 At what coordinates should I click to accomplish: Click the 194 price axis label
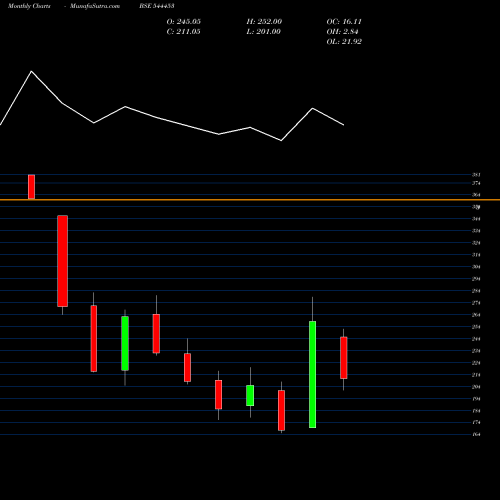(476, 399)
